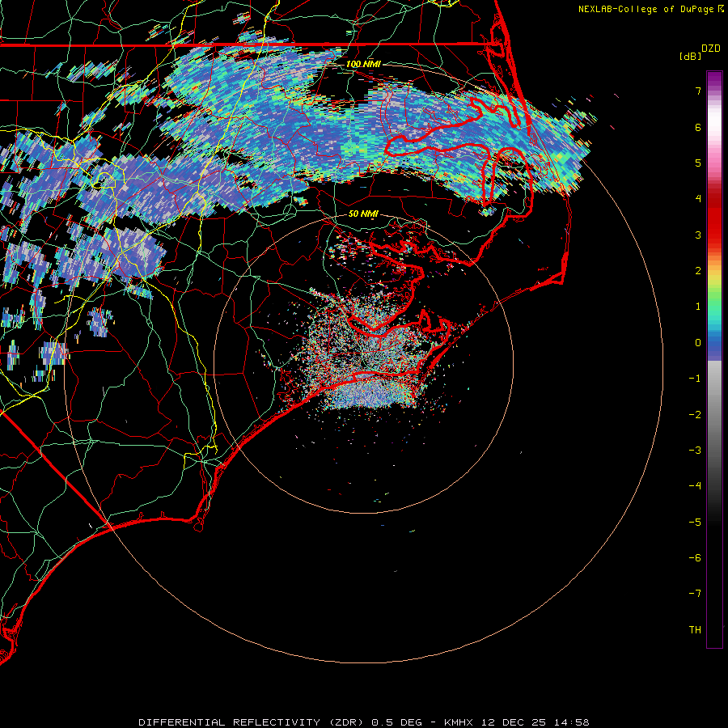The image size is (728, 728).
Task: Click the -5 value on the color scale
Action: 695,523
